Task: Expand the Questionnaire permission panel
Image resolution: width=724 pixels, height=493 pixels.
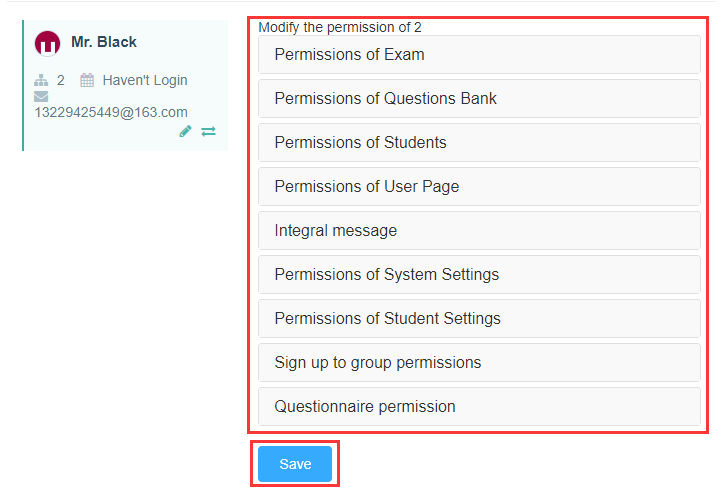Action: click(479, 406)
